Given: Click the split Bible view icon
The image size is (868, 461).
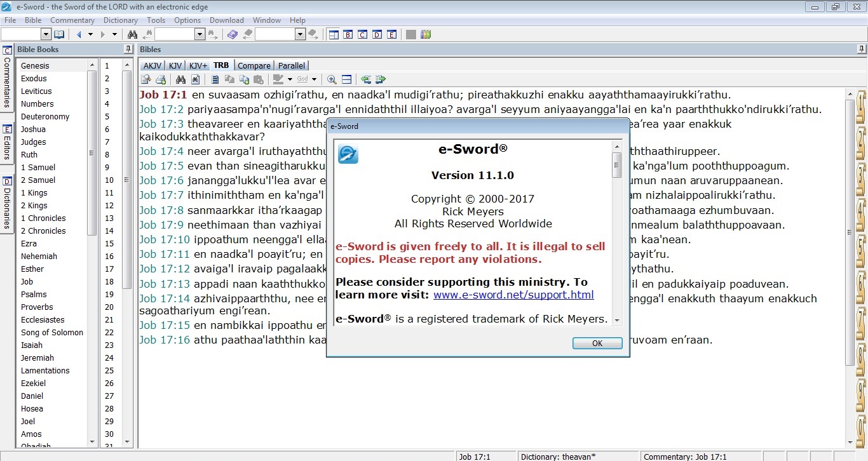Looking at the screenshot, I should click(346, 79).
